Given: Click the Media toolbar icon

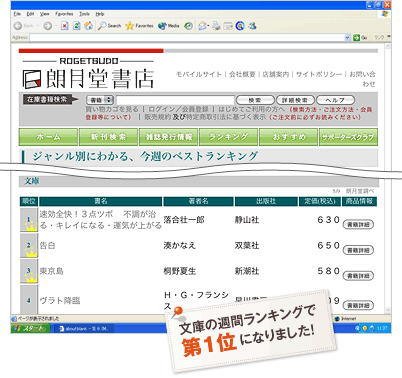Looking at the screenshot, I should coord(168,26).
